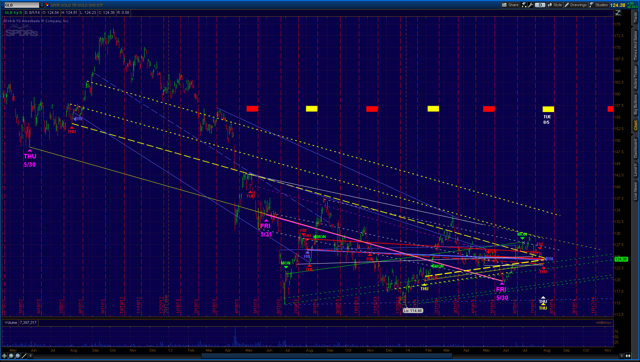Click the flask quick study icon
This screenshot has height=362, width=640.
(524, 5)
